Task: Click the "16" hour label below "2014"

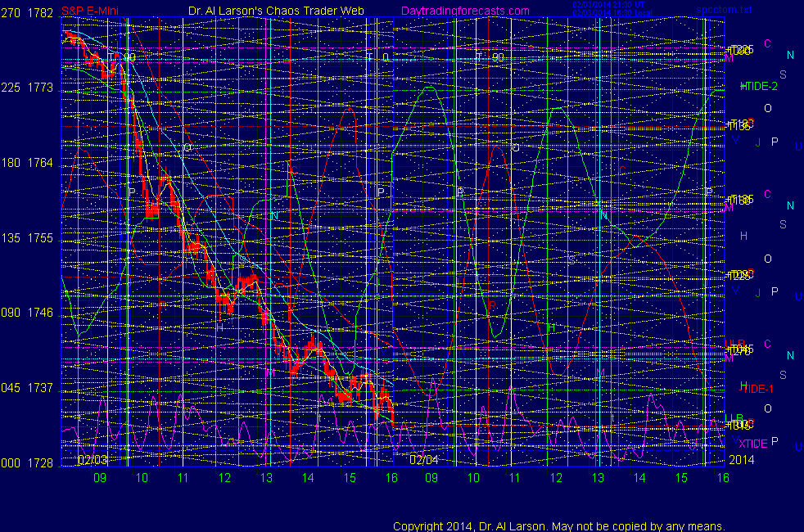Action: [722, 478]
